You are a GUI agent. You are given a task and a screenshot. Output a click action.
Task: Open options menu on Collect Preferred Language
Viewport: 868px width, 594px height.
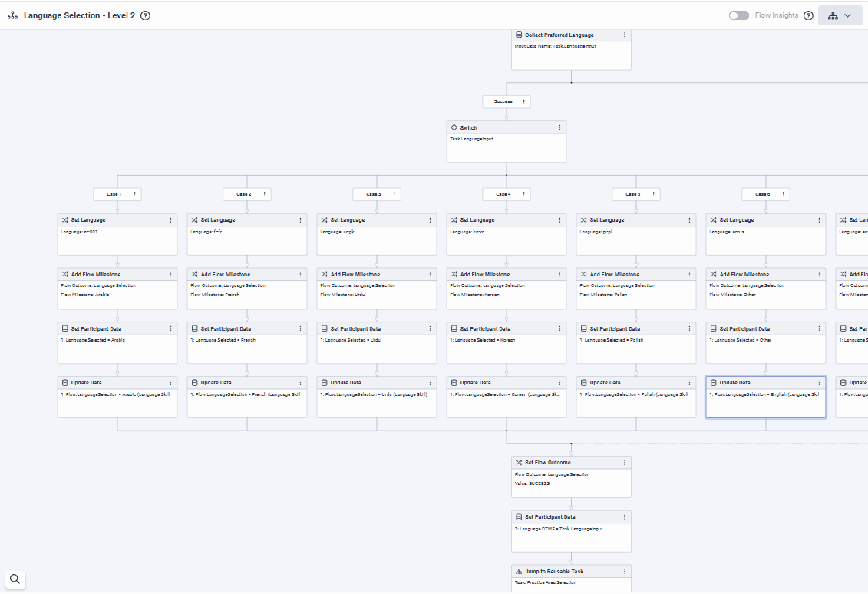[x=625, y=35]
